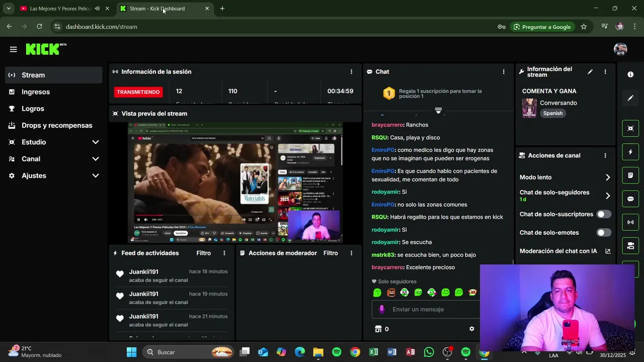
Task: Click the purple microphone icon in chat input
Action: tap(382, 309)
